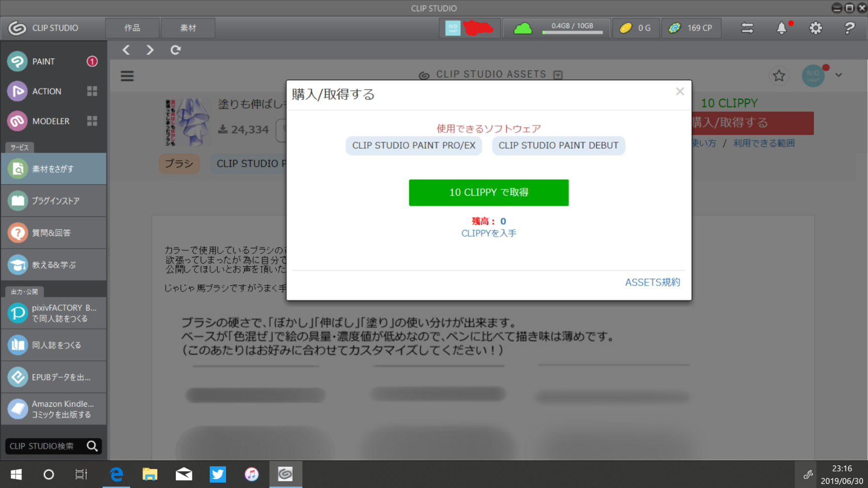Open the hamburger menu in Assets
Viewport: 868px width, 488px height.
click(x=127, y=76)
